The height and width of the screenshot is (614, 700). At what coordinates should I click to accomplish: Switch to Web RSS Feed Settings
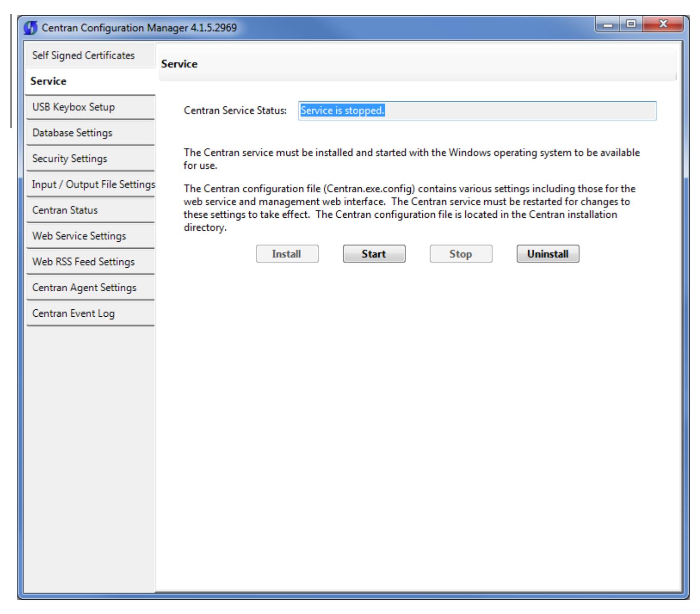pyautogui.click(x=90, y=262)
